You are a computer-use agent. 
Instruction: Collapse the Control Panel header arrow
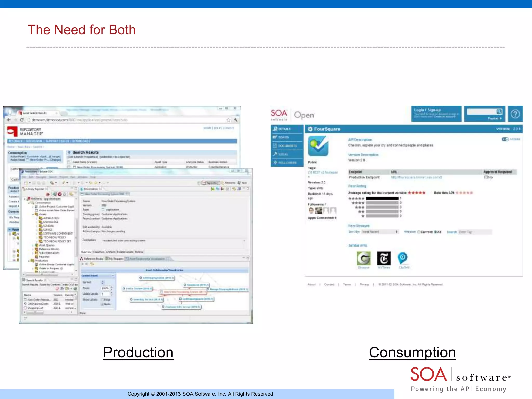pos(113,276)
